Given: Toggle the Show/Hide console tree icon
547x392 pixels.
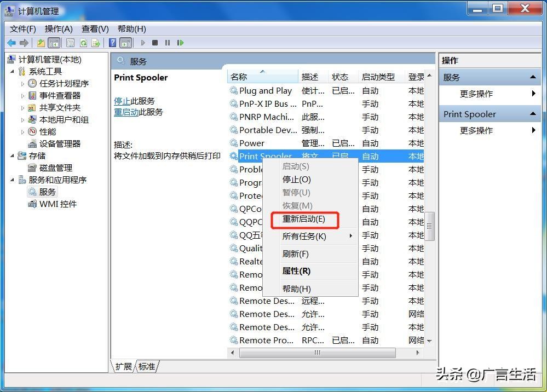Looking at the screenshot, I should coord(55,43).
